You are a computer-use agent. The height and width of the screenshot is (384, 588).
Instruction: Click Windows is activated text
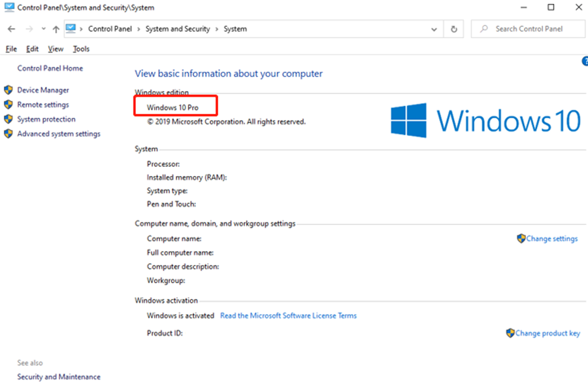point(180,316)
